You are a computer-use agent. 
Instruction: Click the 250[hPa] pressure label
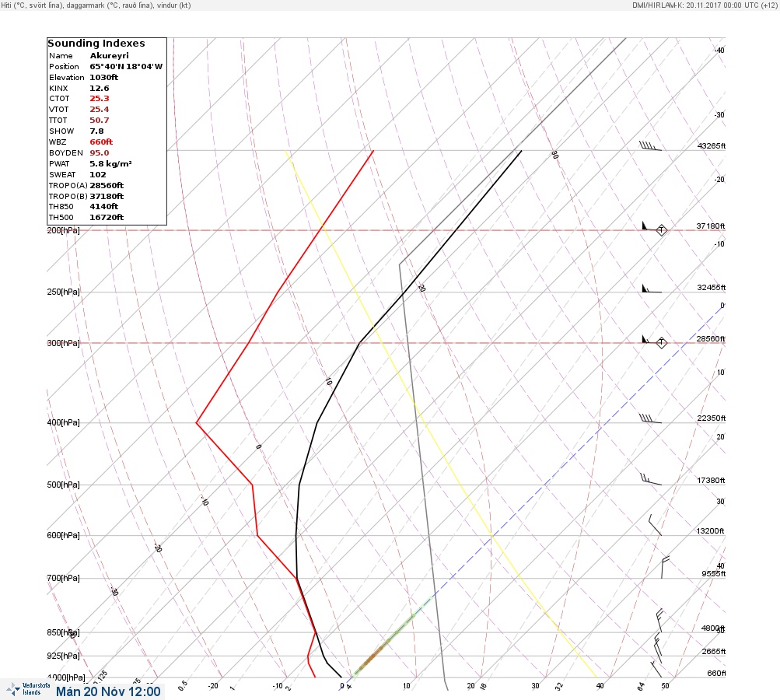tap(63, 292)
